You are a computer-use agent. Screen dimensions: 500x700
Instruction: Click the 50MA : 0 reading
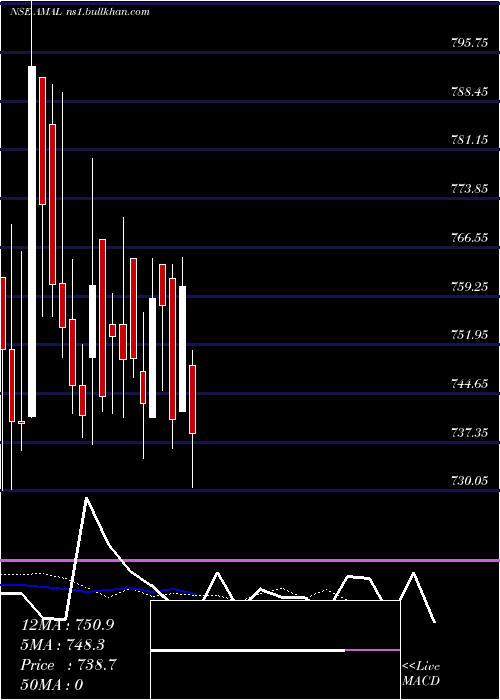(x=52, y=684)
